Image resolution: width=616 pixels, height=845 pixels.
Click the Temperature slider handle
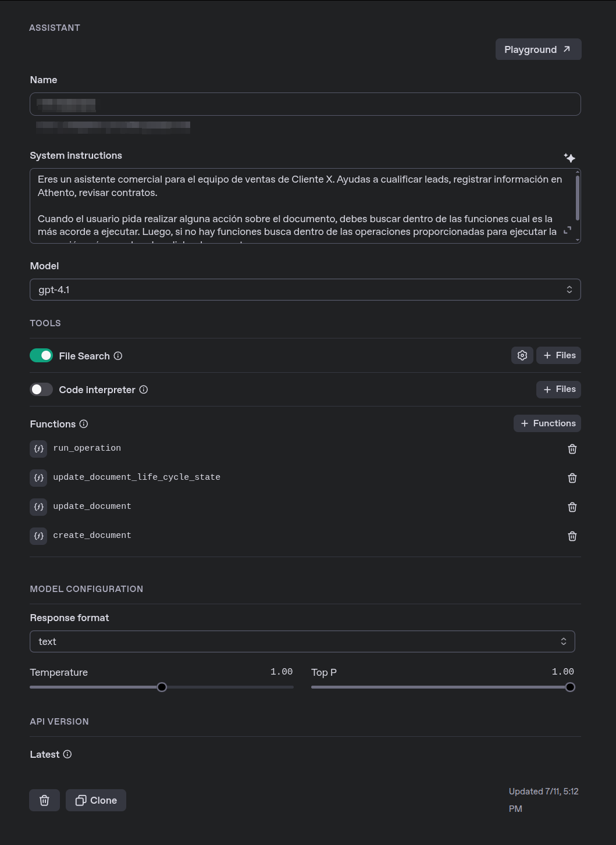tap(162, 687)
